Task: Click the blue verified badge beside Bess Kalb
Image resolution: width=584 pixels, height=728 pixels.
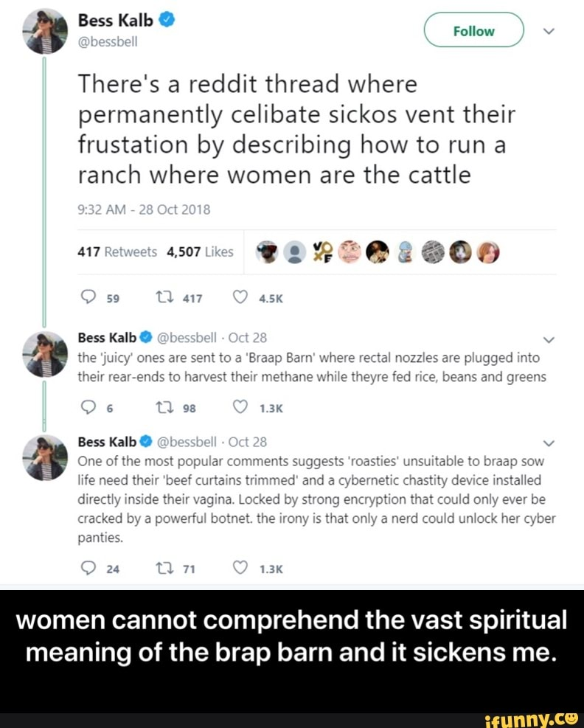Action: tap(167, 20)
